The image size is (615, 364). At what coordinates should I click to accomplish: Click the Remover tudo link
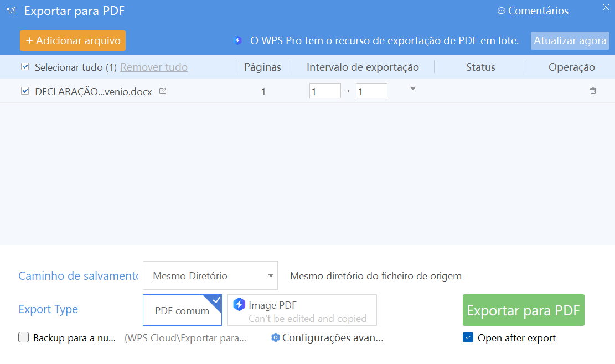[153, 66]
